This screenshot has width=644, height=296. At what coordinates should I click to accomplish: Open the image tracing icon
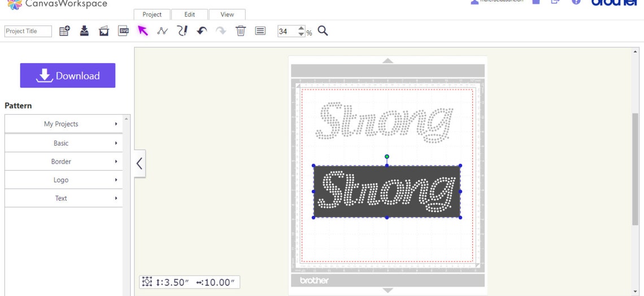[x=104, y=31]
